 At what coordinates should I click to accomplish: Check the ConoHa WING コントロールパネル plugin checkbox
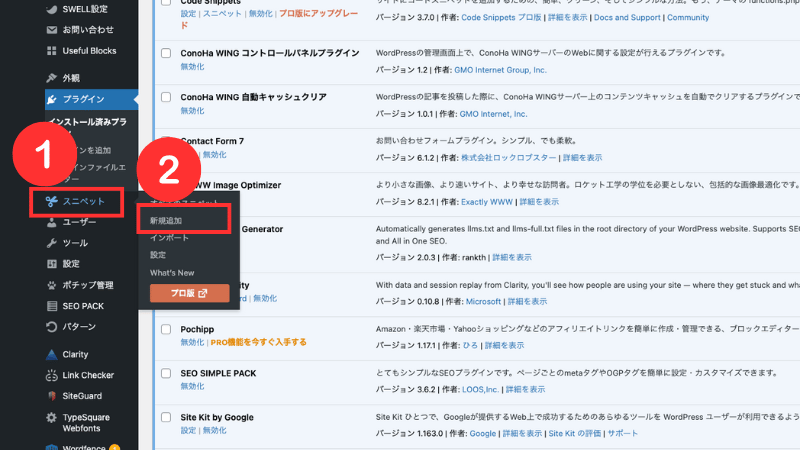tap(166, 53)
